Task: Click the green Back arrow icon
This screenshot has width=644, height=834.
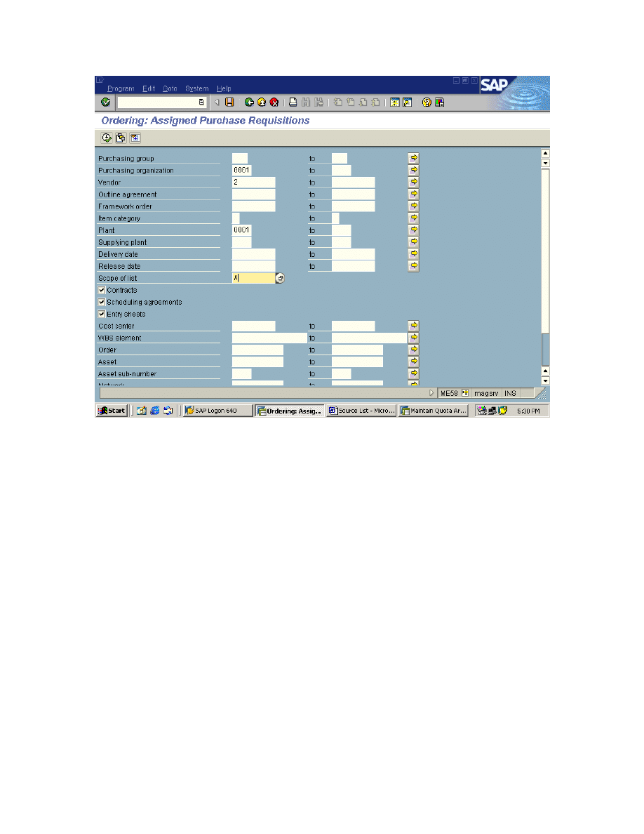Action: pos(249,102)
